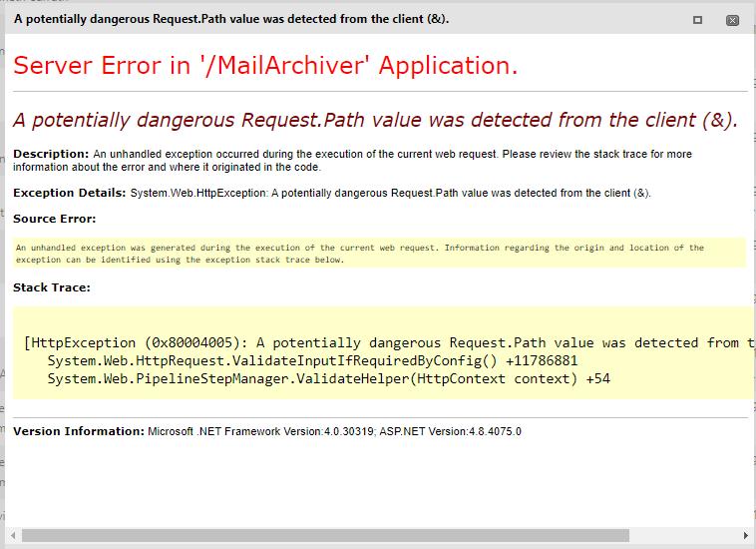Click the 'Description:' label
Image resolution: width=756 pixels, height=549 pixels.
click(51, 154)
